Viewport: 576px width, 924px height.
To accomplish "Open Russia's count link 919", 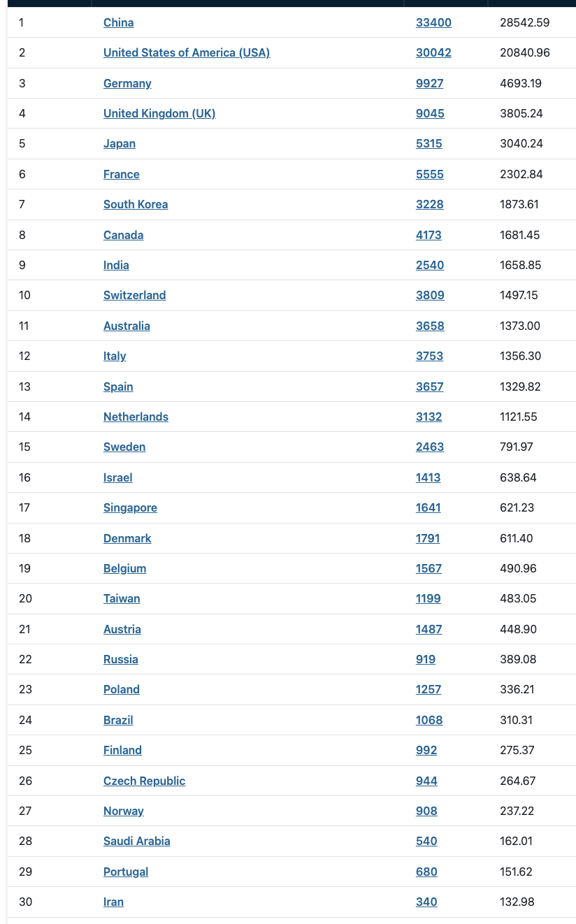I will pyautogui.click(x=425, y=659).
